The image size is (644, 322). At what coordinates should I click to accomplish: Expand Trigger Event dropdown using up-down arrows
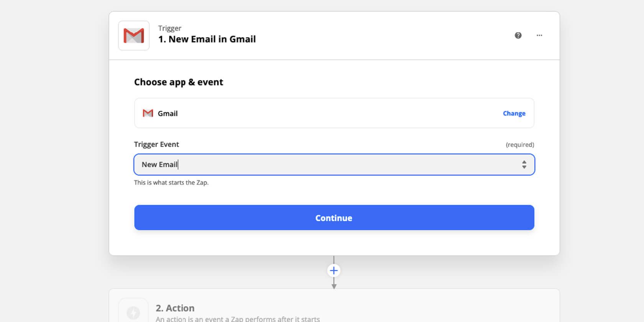coord(524,165)
